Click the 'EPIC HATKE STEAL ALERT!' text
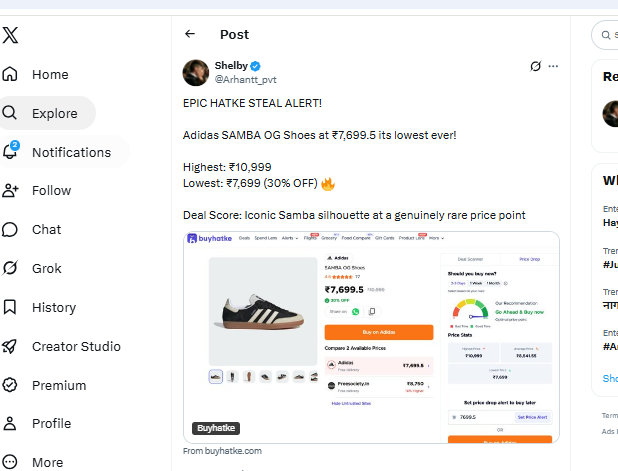618x471 pixels. [252, 103]
